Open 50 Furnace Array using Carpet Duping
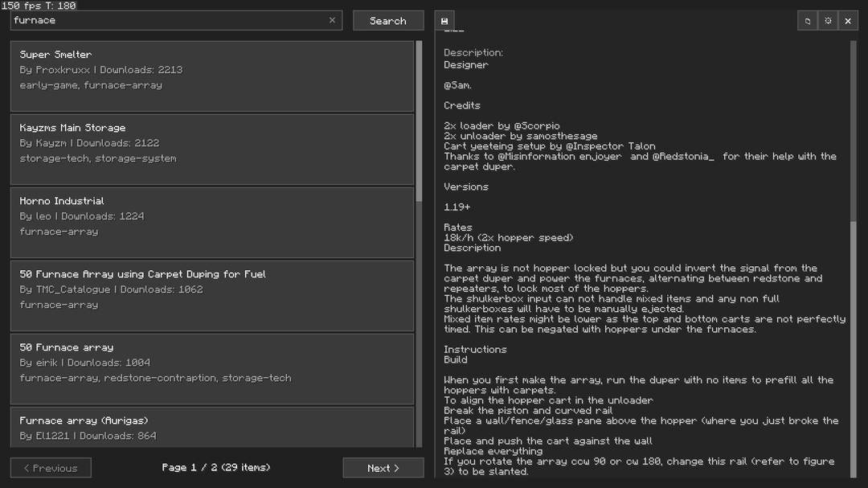The height and width of the screenshot is (488, 868). coord(211,295)
